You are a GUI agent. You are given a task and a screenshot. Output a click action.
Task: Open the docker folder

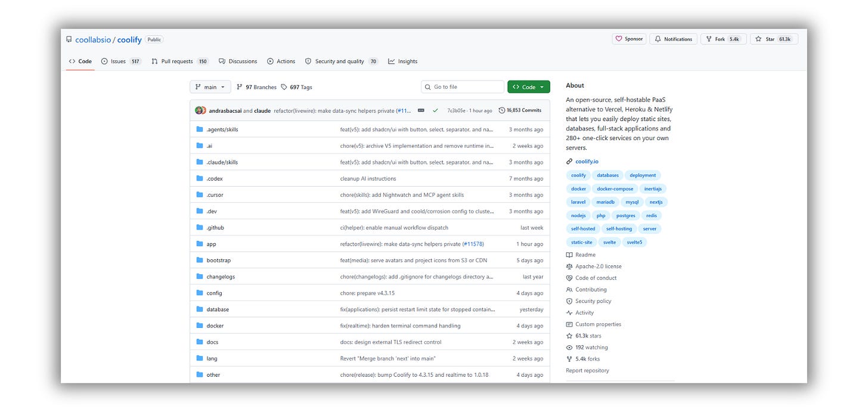point(215,326)
